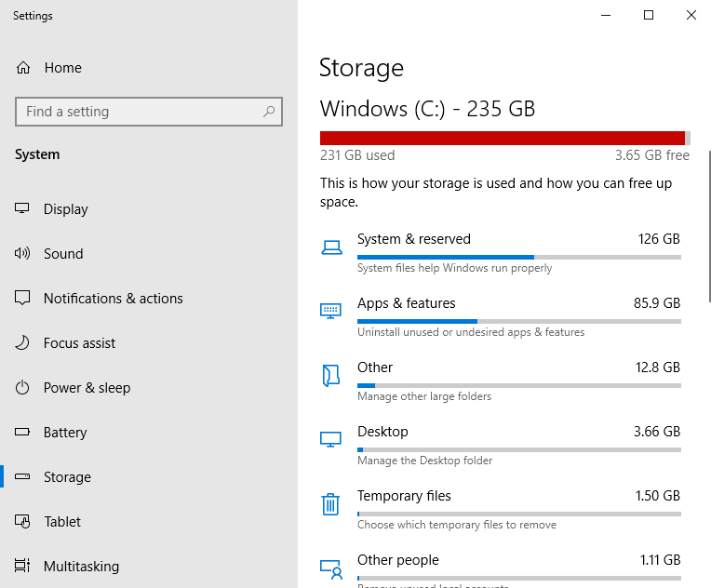Screen dimensions: 711x588
Task: Click the Desktop monitor icon in storage list
Action: (x=330, y=439)
